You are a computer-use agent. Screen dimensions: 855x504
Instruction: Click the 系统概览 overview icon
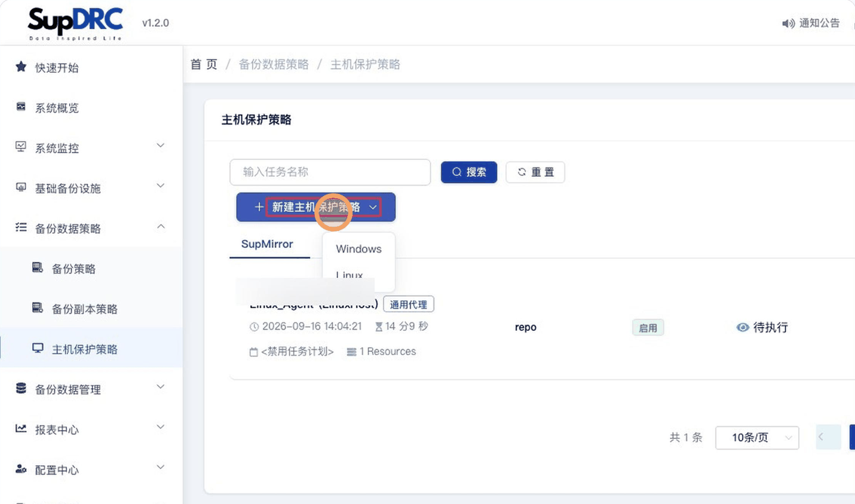coord(21,107)
